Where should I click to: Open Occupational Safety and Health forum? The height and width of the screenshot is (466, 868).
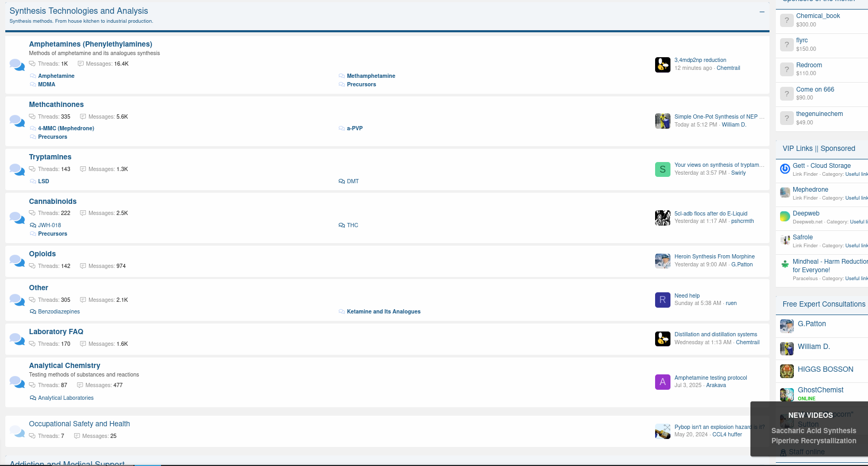(x=79, y=424)
